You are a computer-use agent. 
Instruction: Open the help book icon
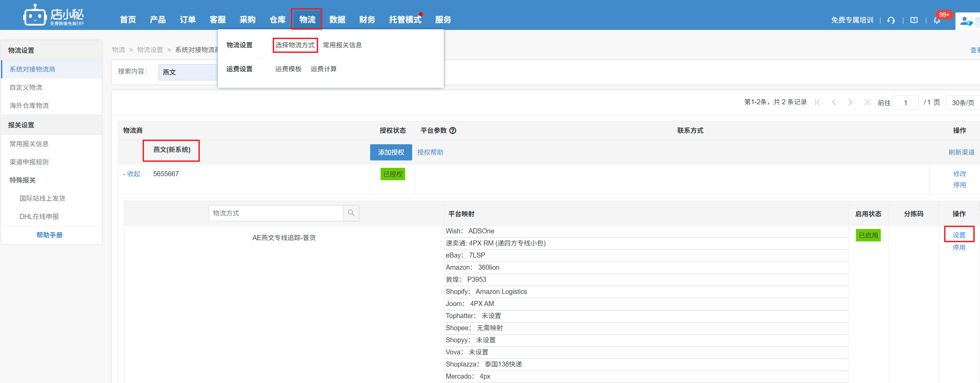[x=914, y=20]
